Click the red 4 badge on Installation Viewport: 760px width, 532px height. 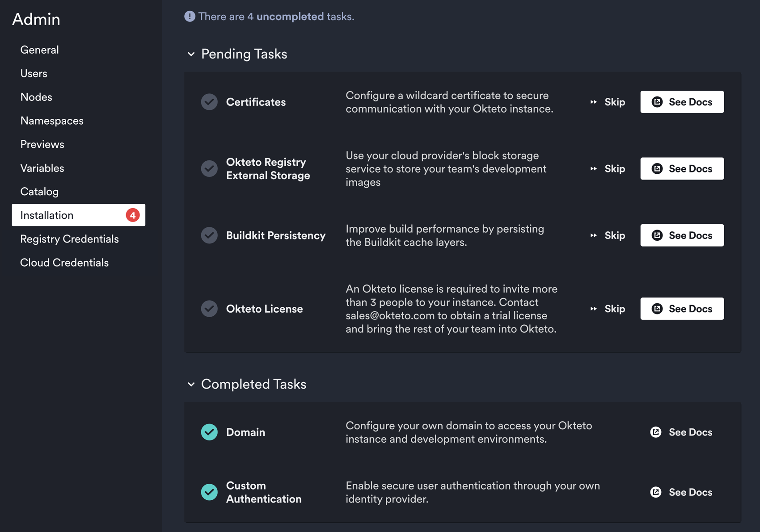(x=132, y=215)
